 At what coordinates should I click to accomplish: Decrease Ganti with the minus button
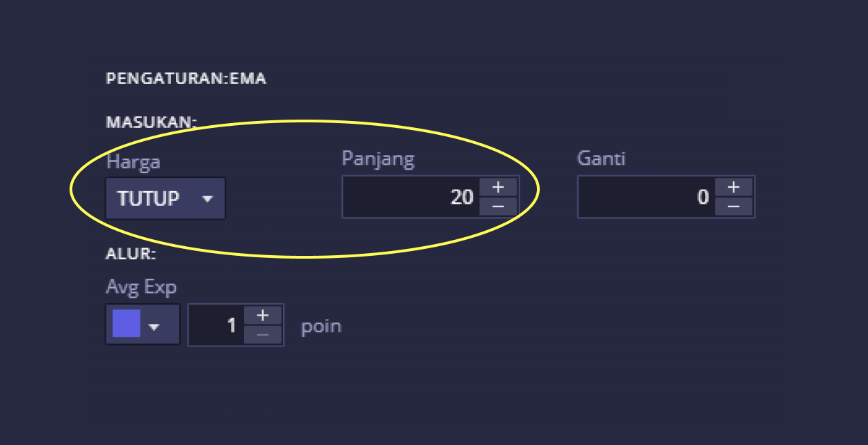(734, 207)
